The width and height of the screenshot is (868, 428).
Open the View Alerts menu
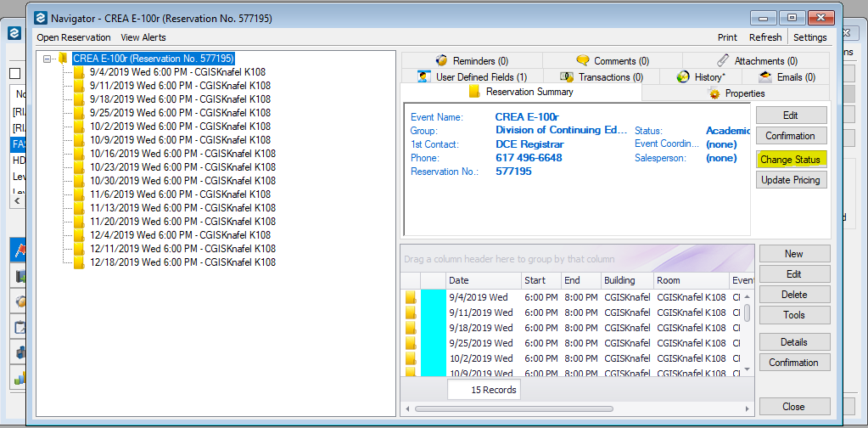143,37
